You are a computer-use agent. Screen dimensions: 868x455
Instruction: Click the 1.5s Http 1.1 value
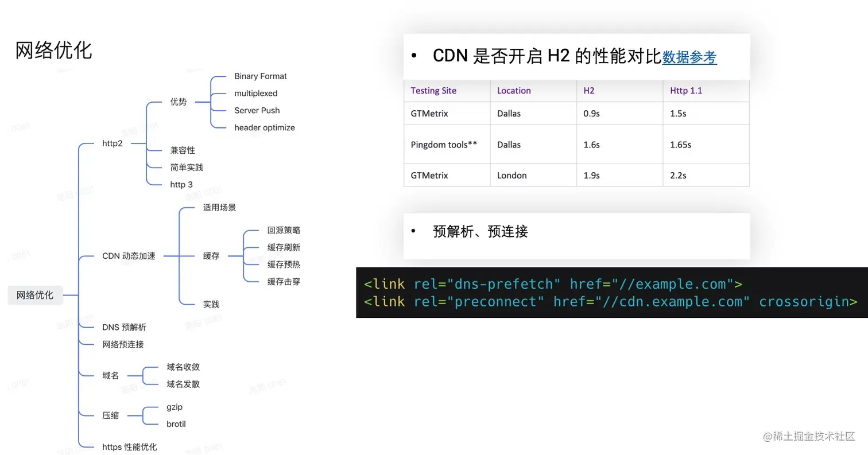pos(678,114)
